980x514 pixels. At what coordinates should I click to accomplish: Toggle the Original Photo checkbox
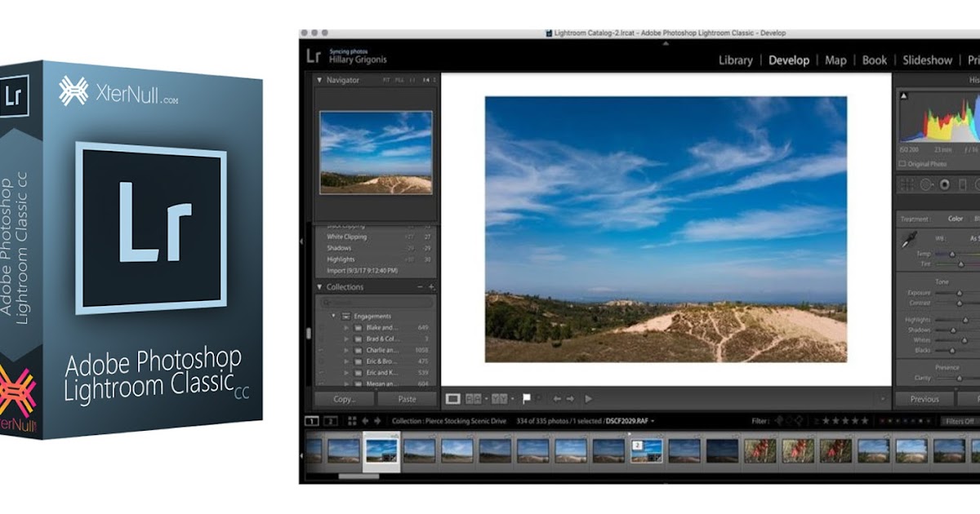click(903, 164)
